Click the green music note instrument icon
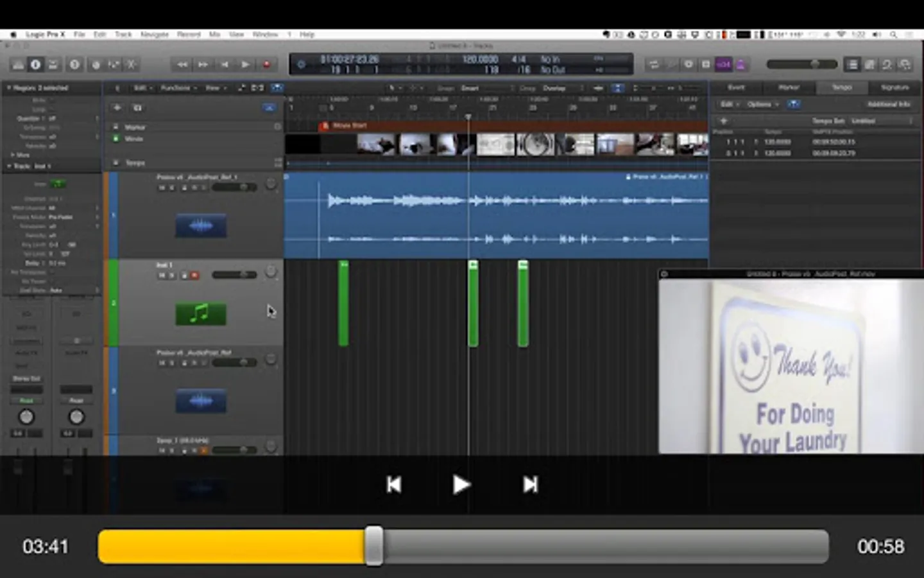Screen dimensions: 924x578 201,314
